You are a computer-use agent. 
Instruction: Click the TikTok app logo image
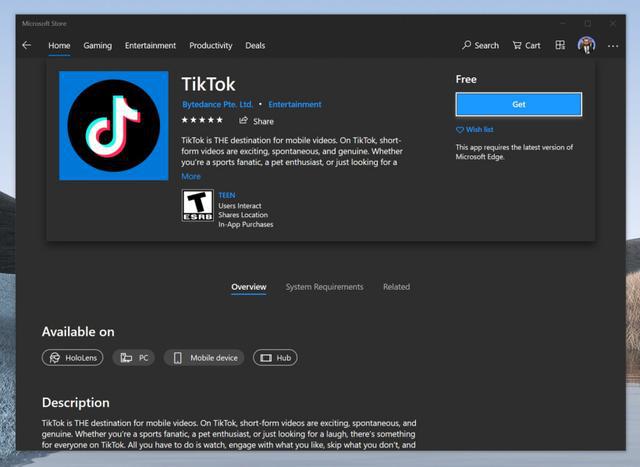tap(113, 126)
